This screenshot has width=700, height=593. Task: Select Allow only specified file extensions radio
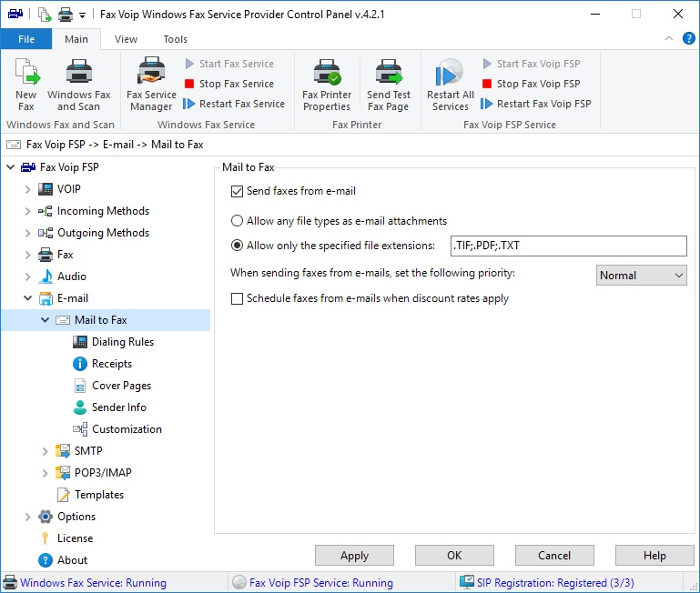click(x=237, y=246)
